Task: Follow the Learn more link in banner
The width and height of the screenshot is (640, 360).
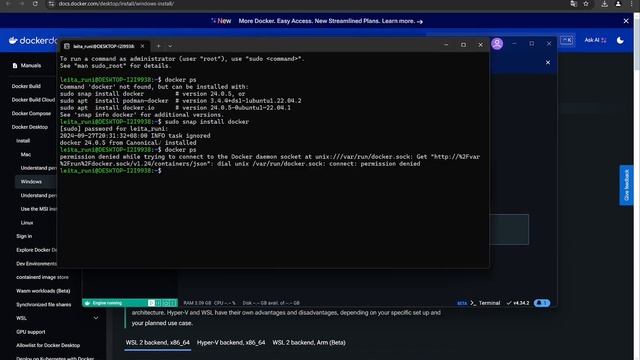Action: coord(402,21)
